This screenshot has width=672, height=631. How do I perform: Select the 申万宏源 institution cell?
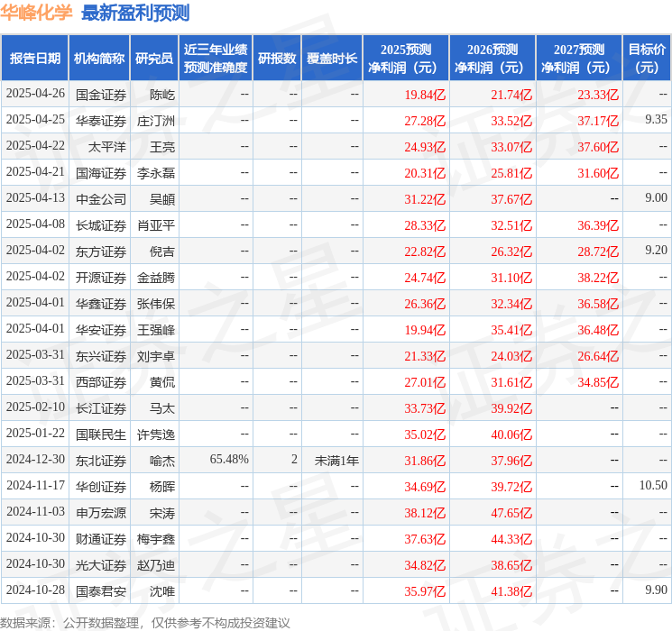click(101, 513)
